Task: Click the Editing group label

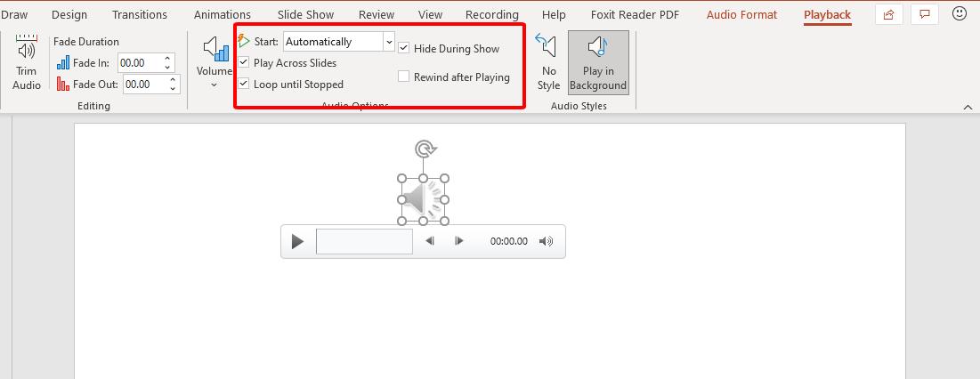Action: (93, 106)
